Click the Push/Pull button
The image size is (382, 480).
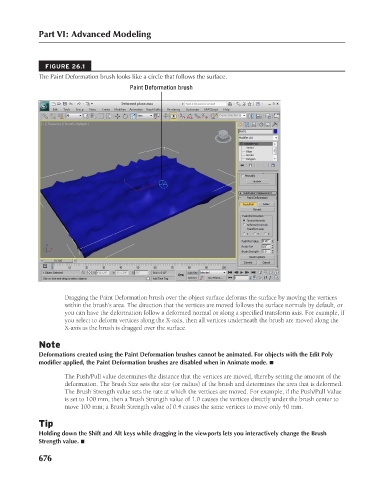248,204
